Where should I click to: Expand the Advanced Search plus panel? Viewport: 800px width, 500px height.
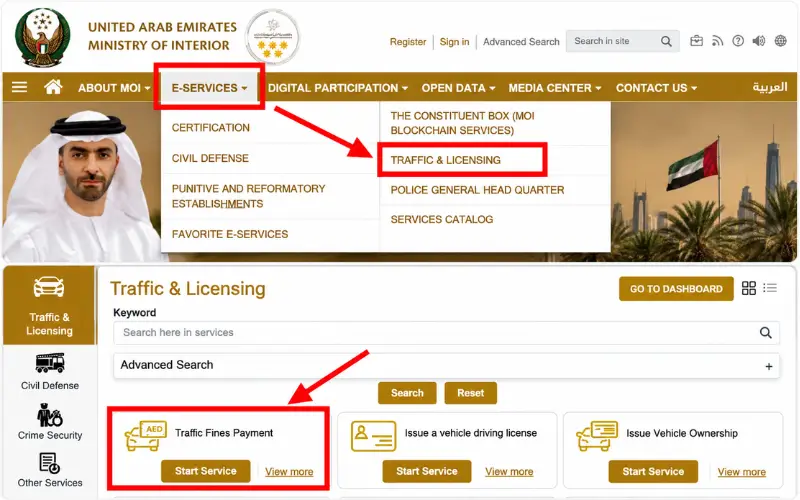pyautogui.click(x=769, y=366)
